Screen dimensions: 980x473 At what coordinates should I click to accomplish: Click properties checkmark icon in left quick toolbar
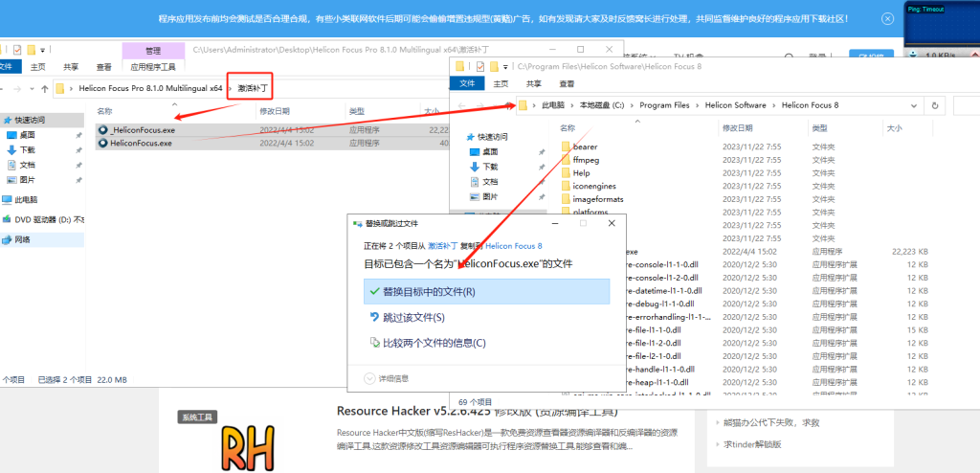click(17, 50)
